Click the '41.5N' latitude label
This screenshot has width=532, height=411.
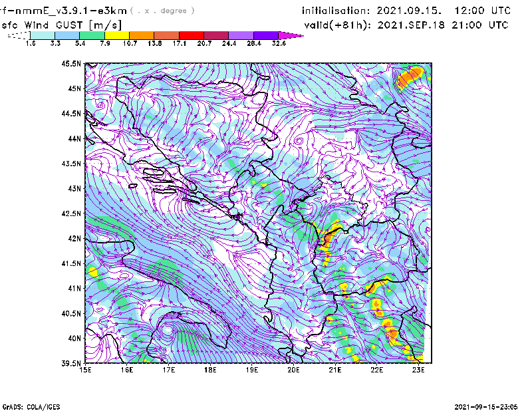71,263
